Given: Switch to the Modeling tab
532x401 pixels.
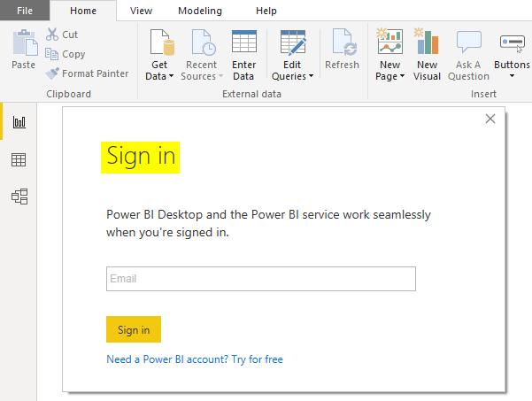Looking at the screenshot, I should pos(200,11).
